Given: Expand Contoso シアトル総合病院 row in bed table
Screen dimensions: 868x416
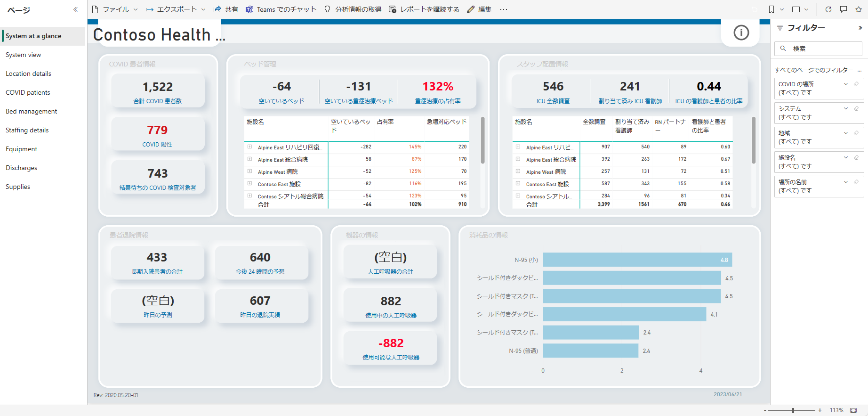Looking at the screenshot, I should (x=249, y=196).
